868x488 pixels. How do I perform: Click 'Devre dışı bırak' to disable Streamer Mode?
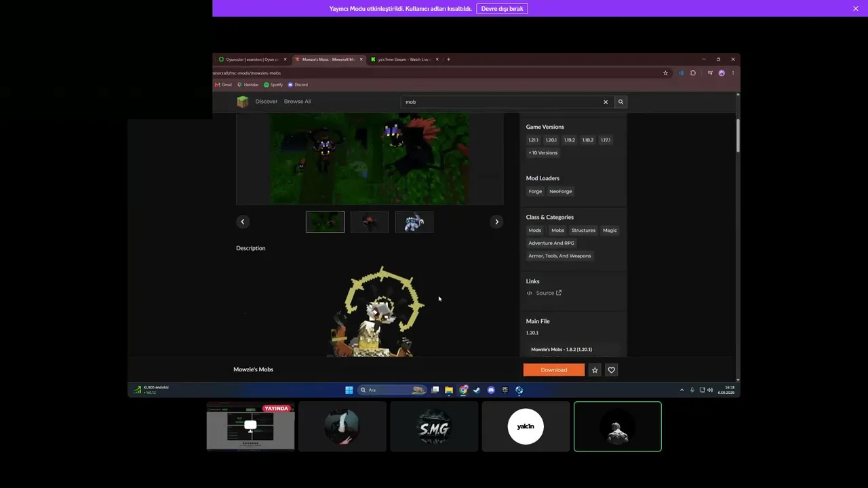click(502, 9)
